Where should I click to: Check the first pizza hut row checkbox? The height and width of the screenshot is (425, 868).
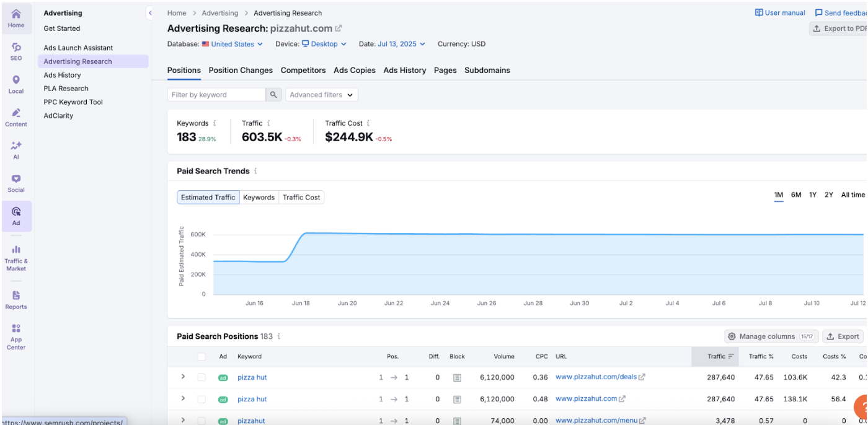point(201,377)
